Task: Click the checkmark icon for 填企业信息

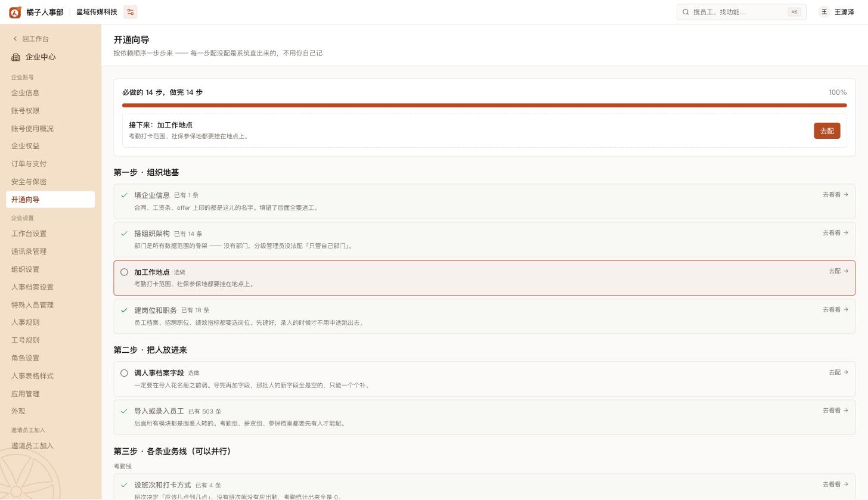Action: (x=124, y=195)
